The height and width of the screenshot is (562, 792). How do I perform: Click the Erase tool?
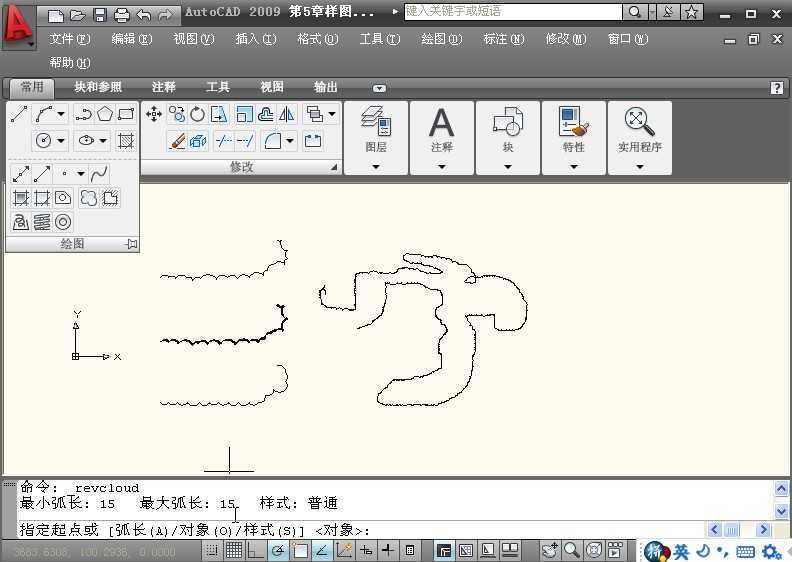click(x=177, y=141)
